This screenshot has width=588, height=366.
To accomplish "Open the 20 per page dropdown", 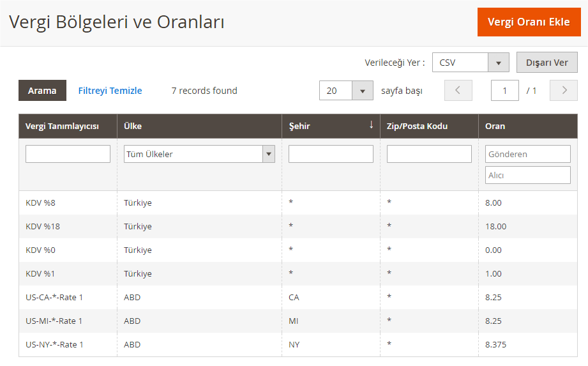I will pos(346,90).
